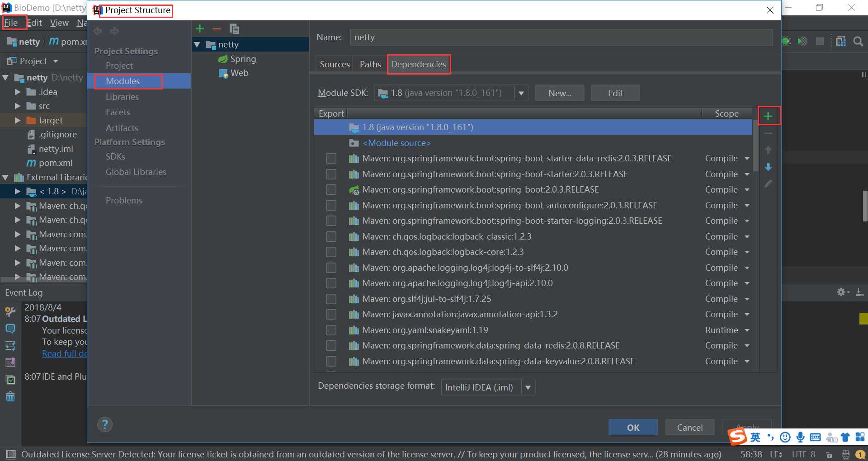
Task: Click the back navigation arrow in Project Structure
Action: (98, 31)
